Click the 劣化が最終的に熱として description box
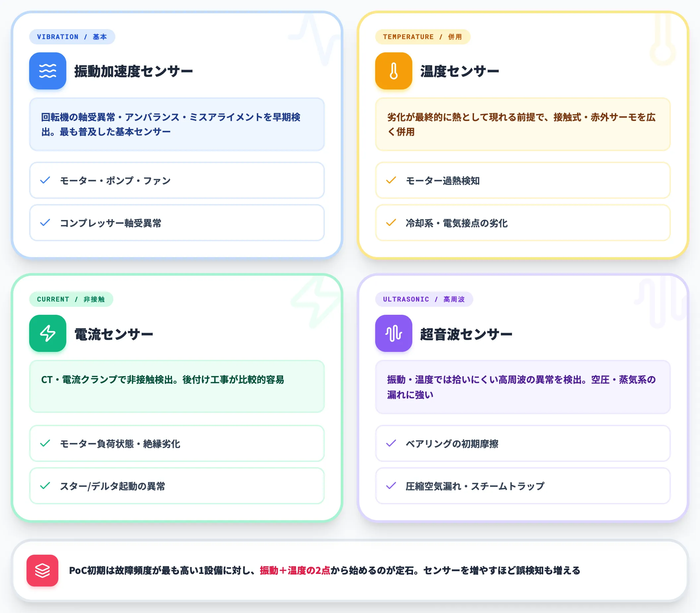The height and width of the screenshot is (613, 700). coord(523,124)
